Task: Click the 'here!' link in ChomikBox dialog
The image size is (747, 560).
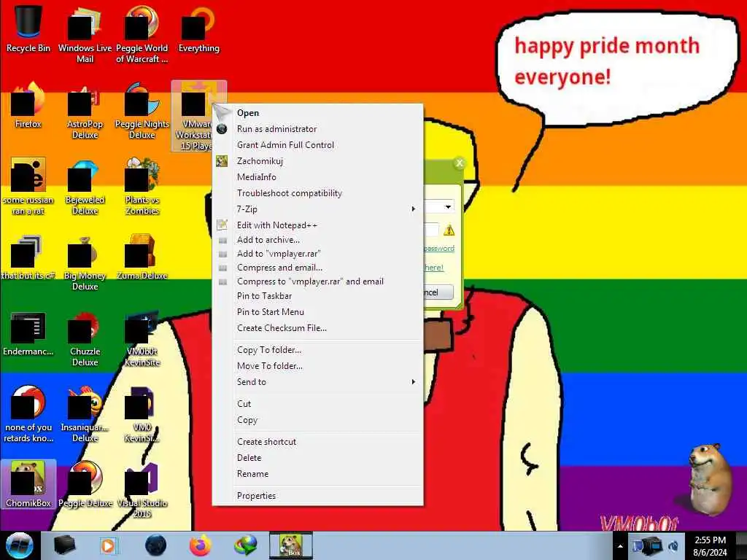Action: tap(434, 268)
